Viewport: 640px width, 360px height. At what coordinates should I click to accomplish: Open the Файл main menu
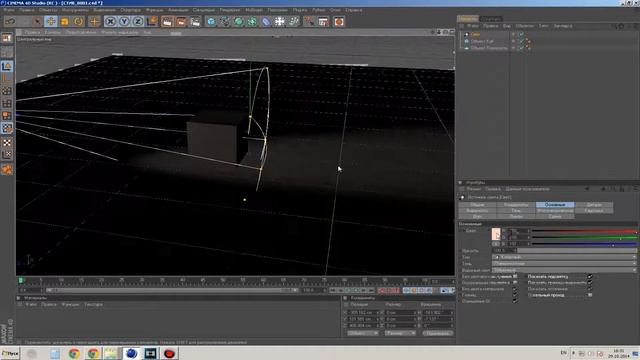click(9, 10)
